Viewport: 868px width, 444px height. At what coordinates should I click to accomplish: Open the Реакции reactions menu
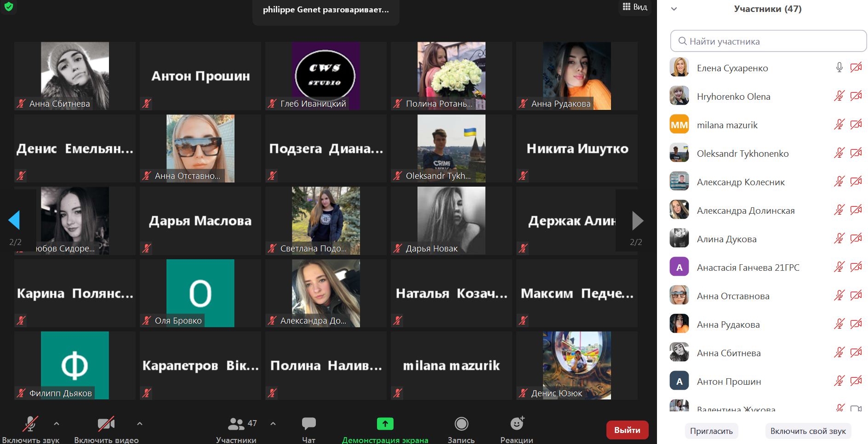pos(517,429)
